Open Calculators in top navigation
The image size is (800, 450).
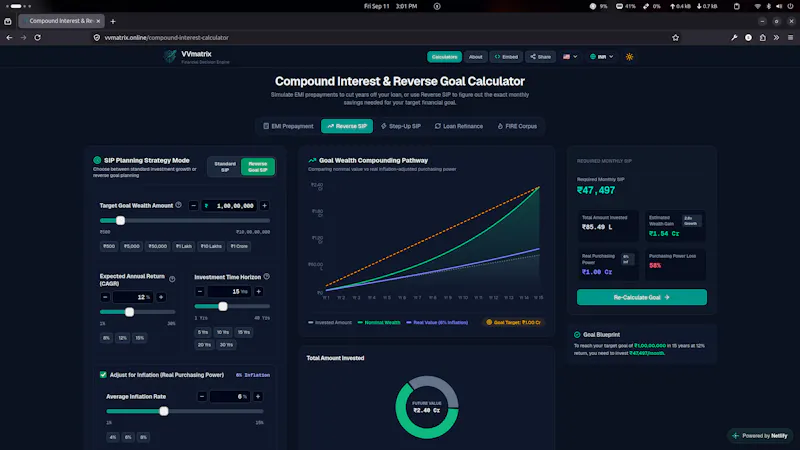coord(444,57)
